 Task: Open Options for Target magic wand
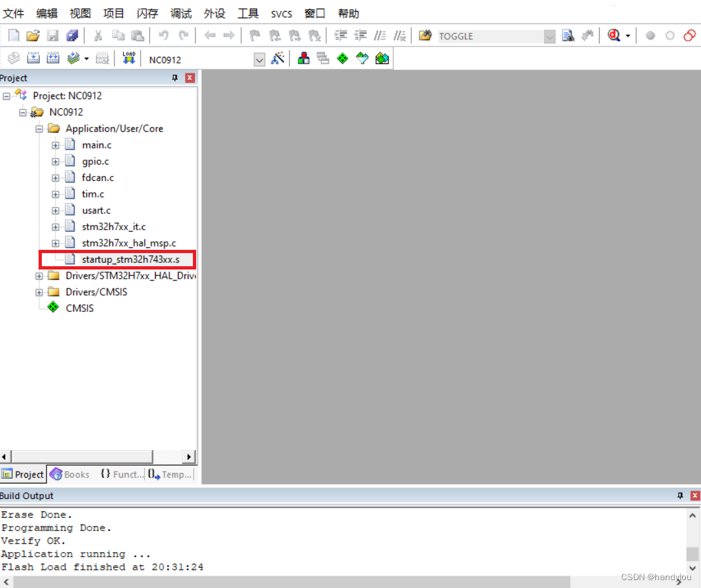(278, 59)
